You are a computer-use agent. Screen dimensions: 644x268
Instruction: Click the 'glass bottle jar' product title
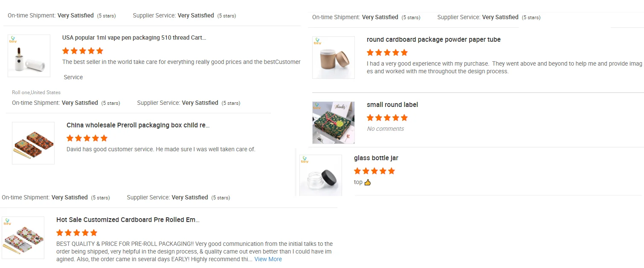(376, 158)
